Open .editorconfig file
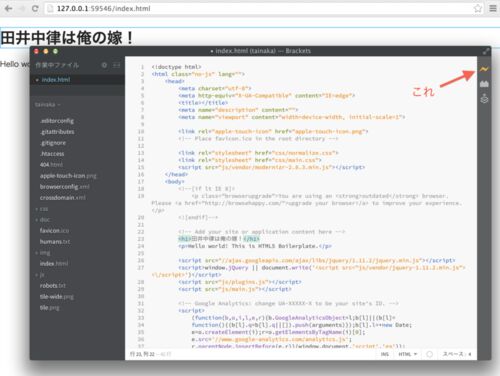This screenshot has height=376, width=500. (x=57, y=121)
